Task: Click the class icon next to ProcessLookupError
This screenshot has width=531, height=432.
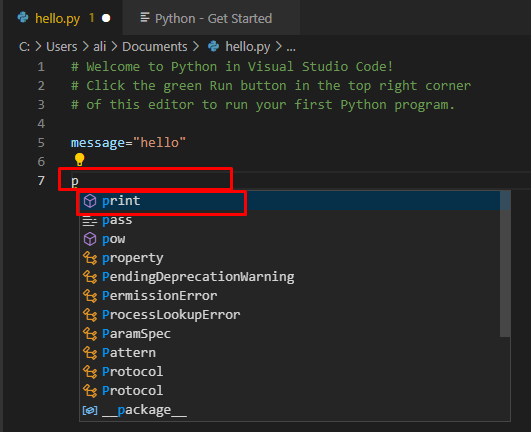Action: 90,315
